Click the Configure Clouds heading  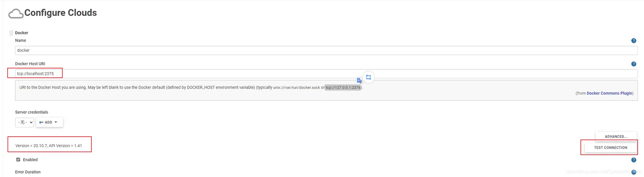pyautogui.click(x=61, y=13)
